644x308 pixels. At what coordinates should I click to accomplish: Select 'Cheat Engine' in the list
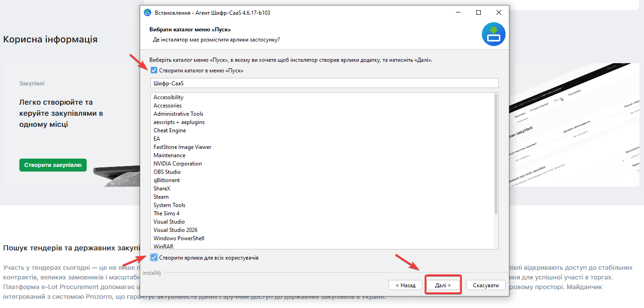(x=170, y=130)
